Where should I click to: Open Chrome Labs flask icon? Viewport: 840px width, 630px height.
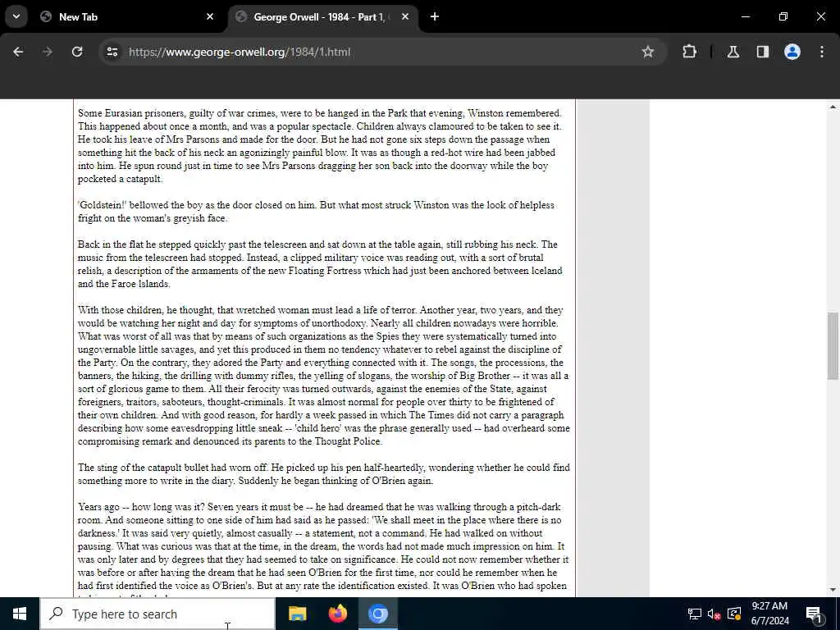[x=733, y=52]
